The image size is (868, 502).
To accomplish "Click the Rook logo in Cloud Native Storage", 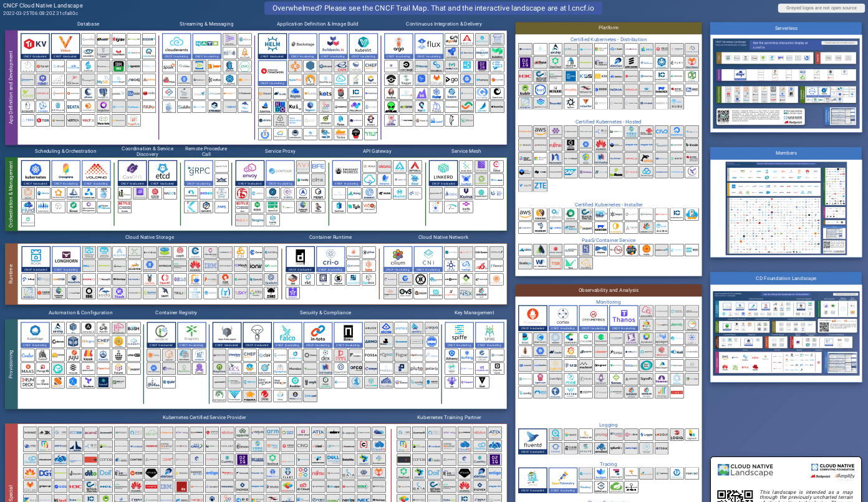I will coord(35,256).
